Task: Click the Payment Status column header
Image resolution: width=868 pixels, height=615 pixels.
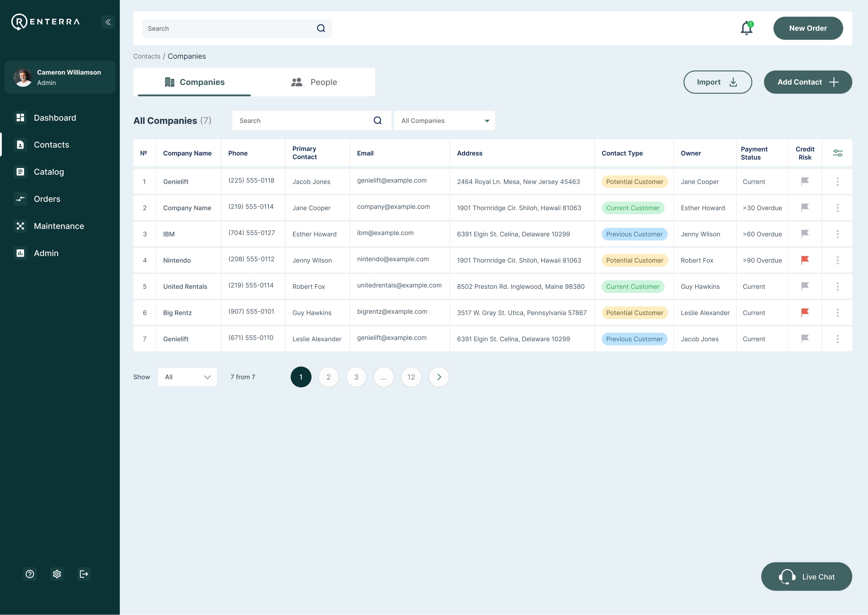Action: click(754, 153)
